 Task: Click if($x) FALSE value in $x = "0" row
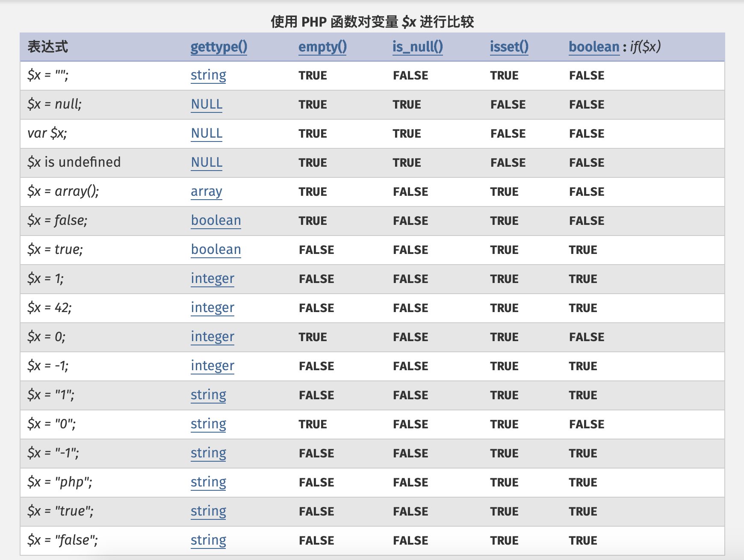[x=587, y=424]
